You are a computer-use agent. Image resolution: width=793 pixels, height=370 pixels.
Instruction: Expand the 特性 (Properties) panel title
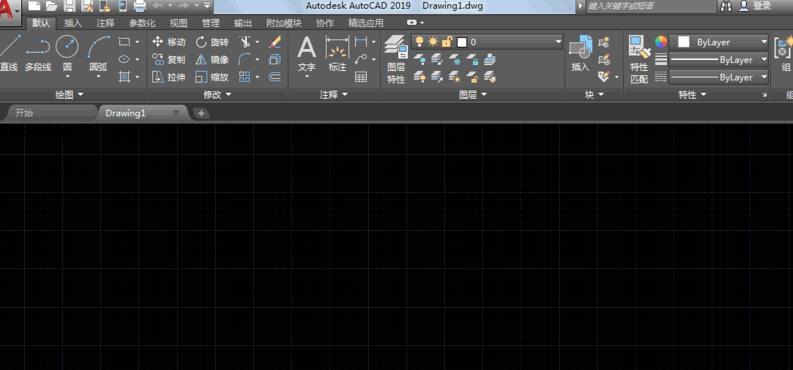point(692,95)
